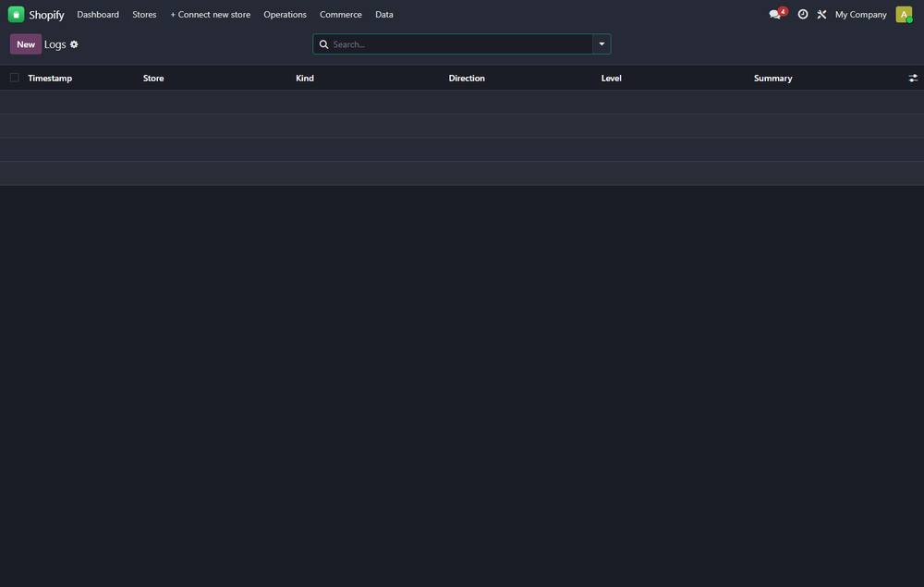Sort by Direction column header
This screenshot has width=924, height=587.
pyautogui.click(x=467, y=78)
